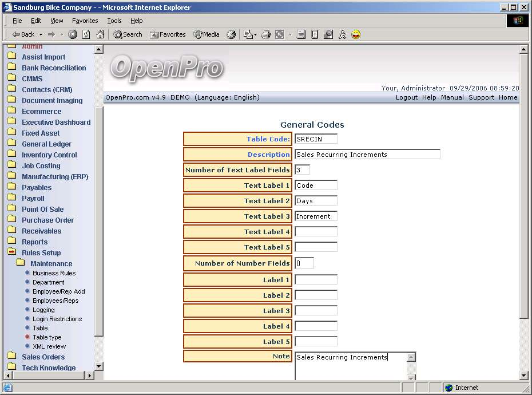Open the Tools menu

pyautogui.click(x=114, y=21)
